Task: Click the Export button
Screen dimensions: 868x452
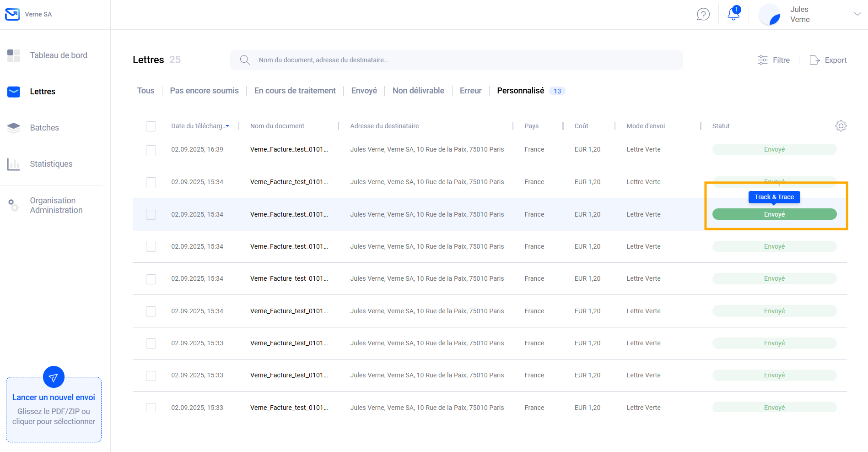Action: pyautogui.click(x=828, y=60)
